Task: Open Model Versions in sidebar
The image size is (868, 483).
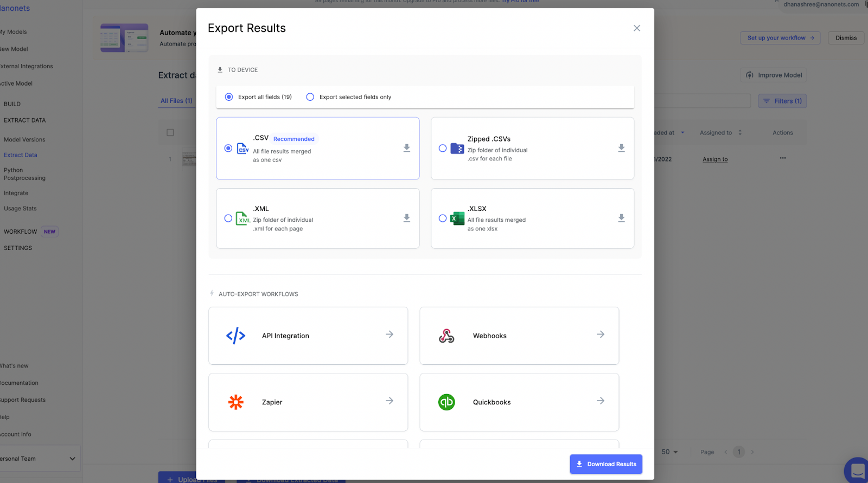Action: pos(24,140)
